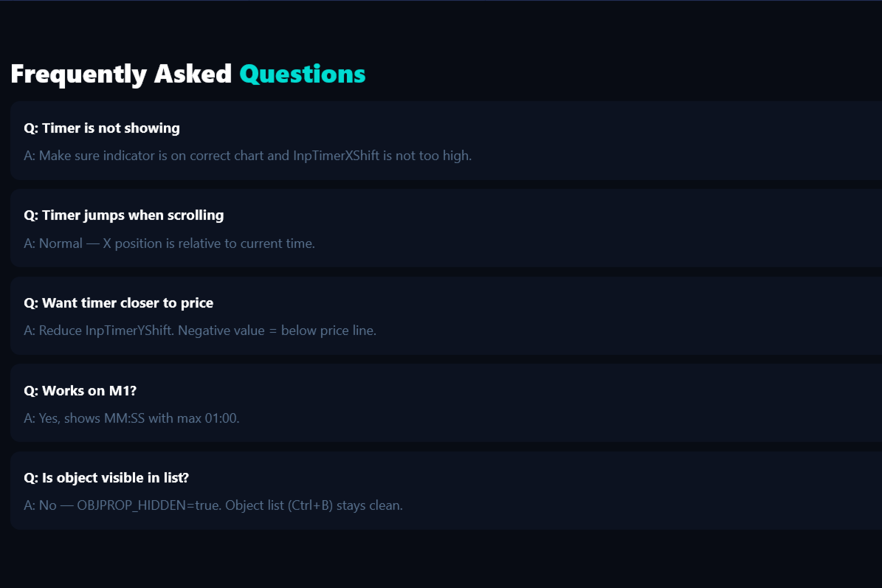Viewport: 882px width, 588px height.
Task: Click the "01:00" max value text
Action: [221, 418]
